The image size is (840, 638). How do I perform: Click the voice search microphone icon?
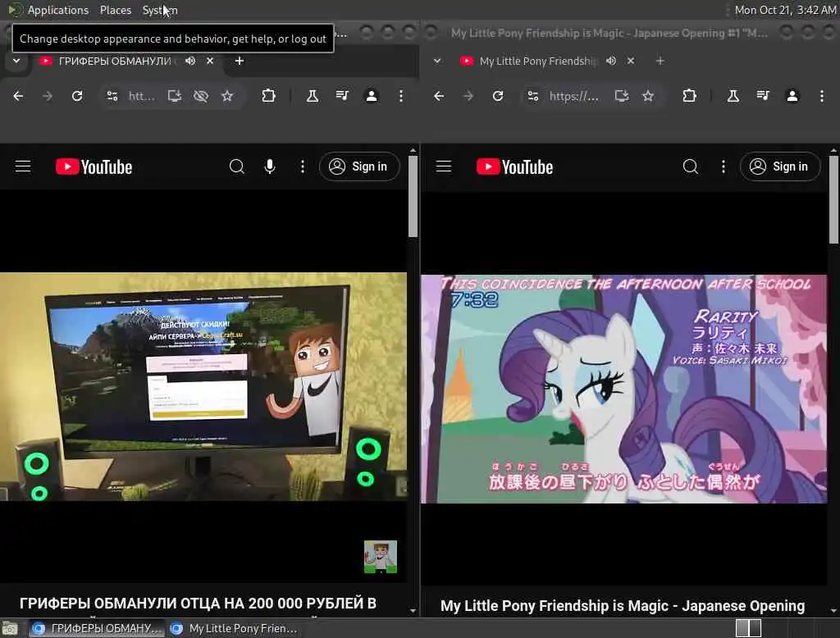tap(270, 166)
